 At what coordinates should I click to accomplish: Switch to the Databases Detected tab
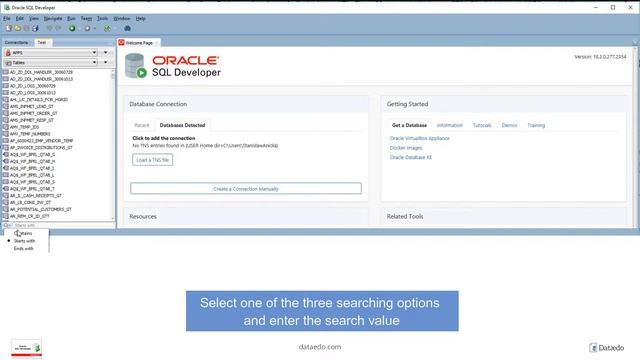coord(182,125)
